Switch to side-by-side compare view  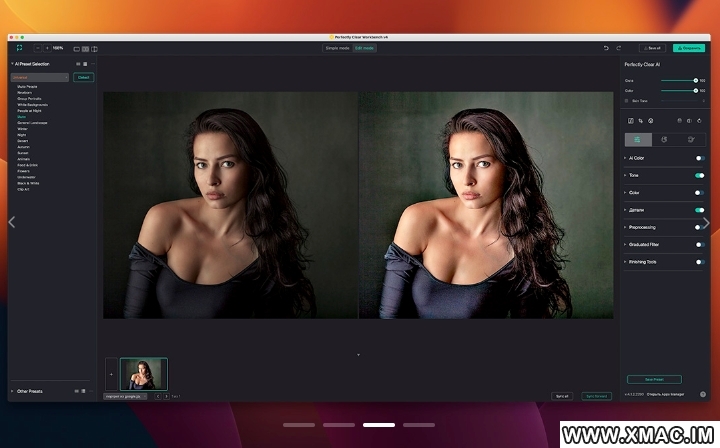pos(85,49)
